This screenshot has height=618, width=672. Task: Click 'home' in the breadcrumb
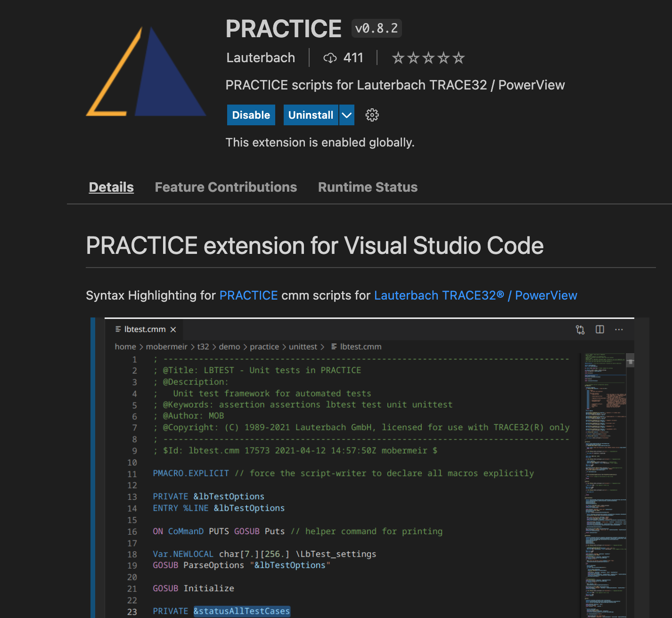click(125, 347)
